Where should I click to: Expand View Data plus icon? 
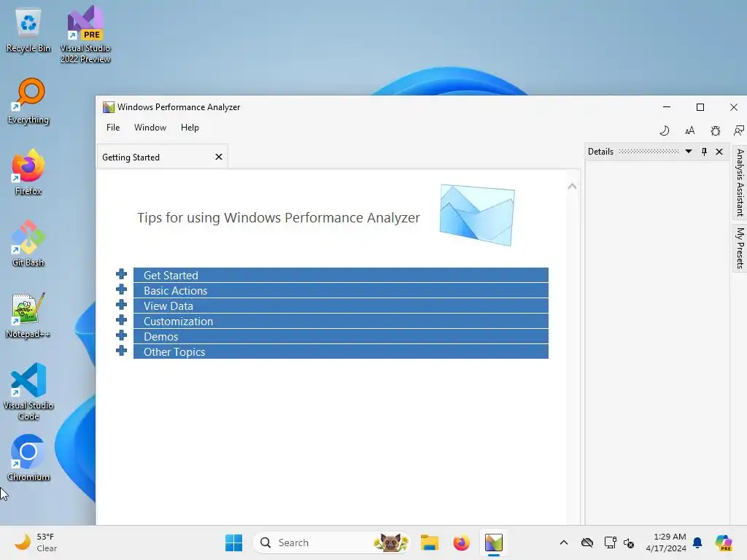click(x=122, y=304)
